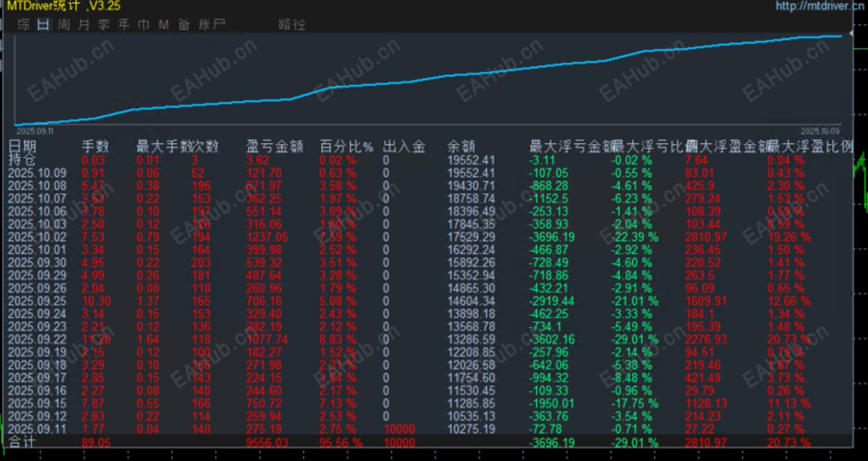This screenshot has width=868, height=461.
Task: Click balance value 10275.19
Action: tap(471, 429)
